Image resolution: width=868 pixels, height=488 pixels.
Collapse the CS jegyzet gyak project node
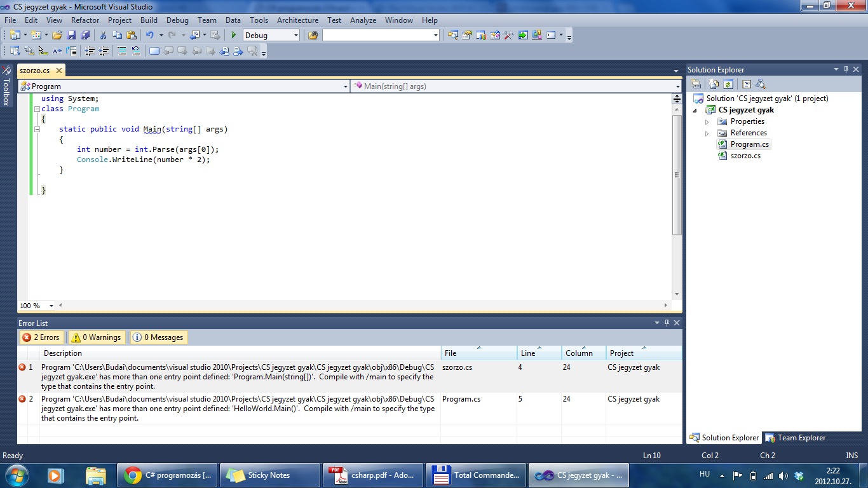(x=695, y=111)
